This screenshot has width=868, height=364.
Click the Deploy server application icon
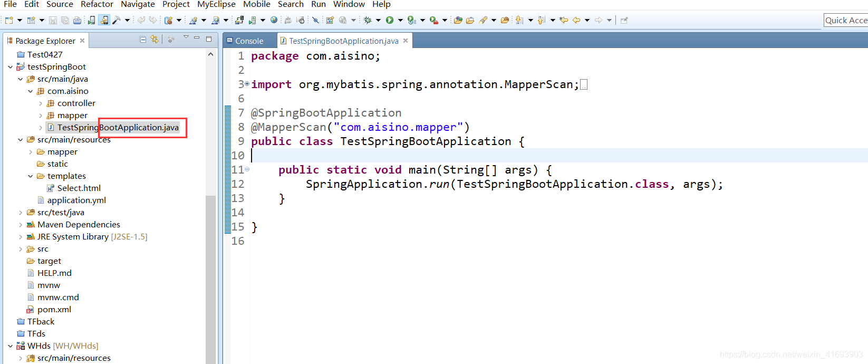point(239,20)
